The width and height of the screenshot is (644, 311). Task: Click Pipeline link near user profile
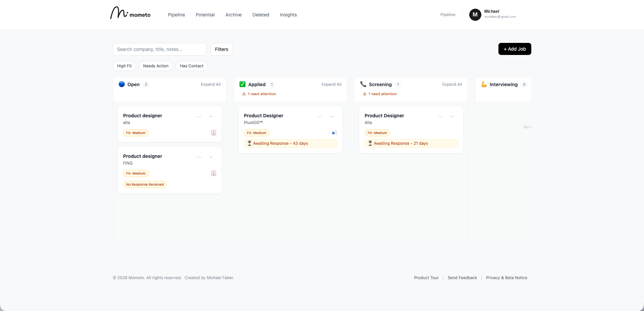point(448,15)
